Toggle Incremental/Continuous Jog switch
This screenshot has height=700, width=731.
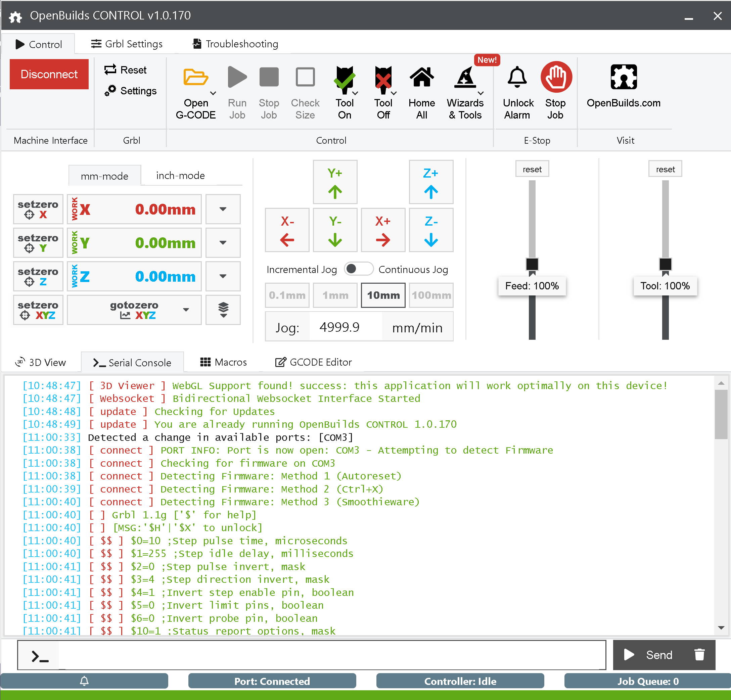(x=358, y=269)
